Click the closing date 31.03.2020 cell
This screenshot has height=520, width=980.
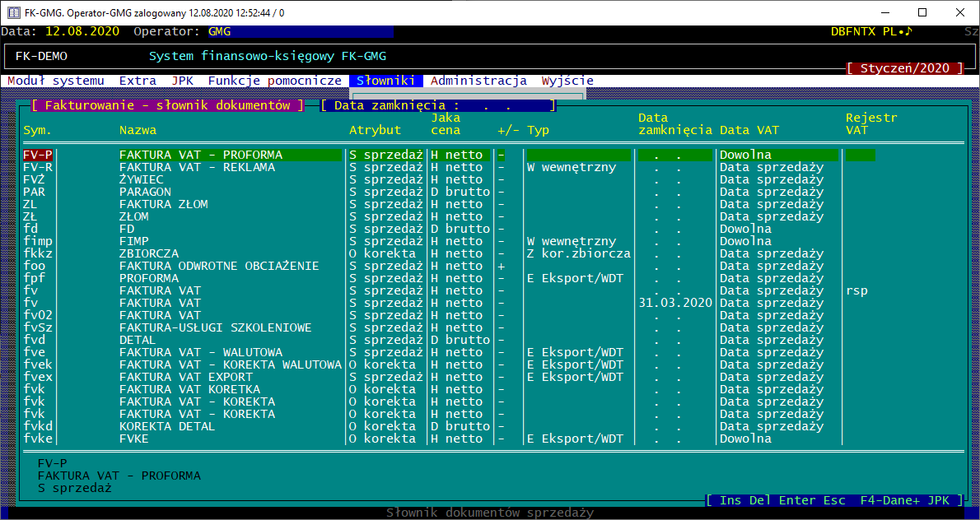[x=675, y=303]
